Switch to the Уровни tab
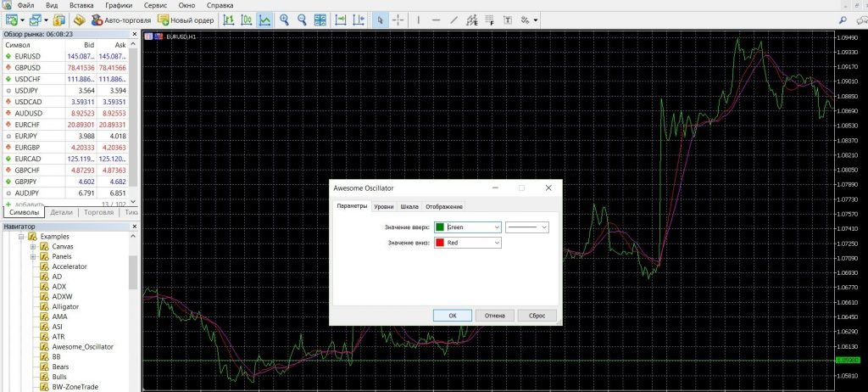The height and width of the screenshot is (392, 868). pyautogui.click(x=384, y=206)
